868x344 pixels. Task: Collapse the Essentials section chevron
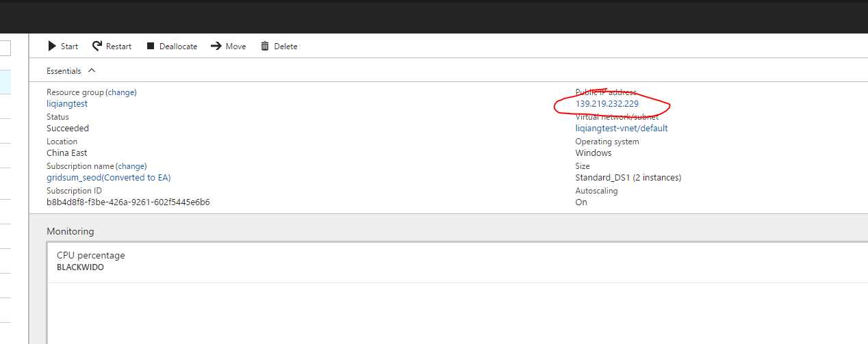point(92,70)
